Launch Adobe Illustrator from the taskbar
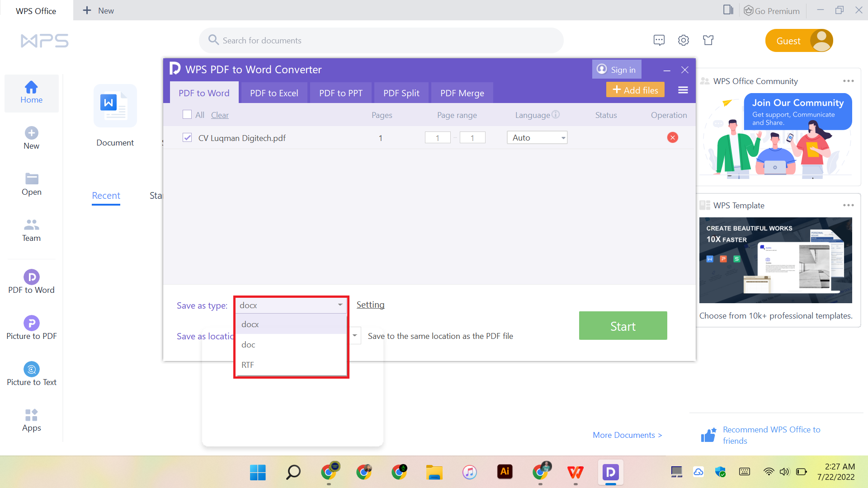 point(505,472)
